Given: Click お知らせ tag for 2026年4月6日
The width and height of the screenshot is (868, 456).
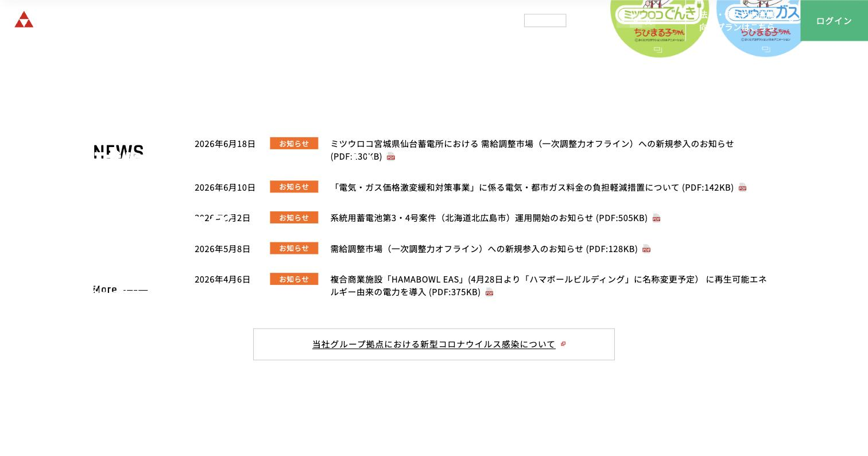Looking at the screenshot, I should coord(294,279).
